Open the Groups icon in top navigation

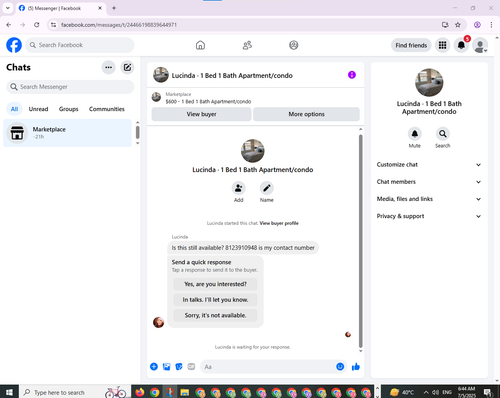(294, 45)
